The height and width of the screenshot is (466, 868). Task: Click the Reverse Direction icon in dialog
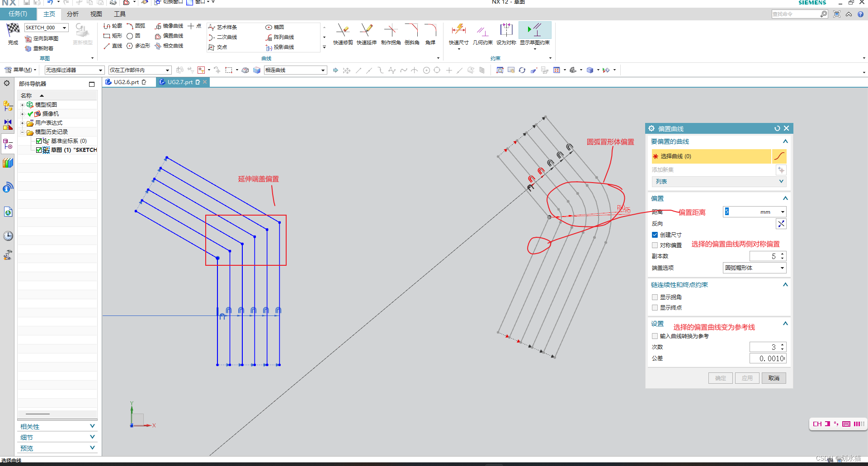pyautogui.click(x=781, y=224)
